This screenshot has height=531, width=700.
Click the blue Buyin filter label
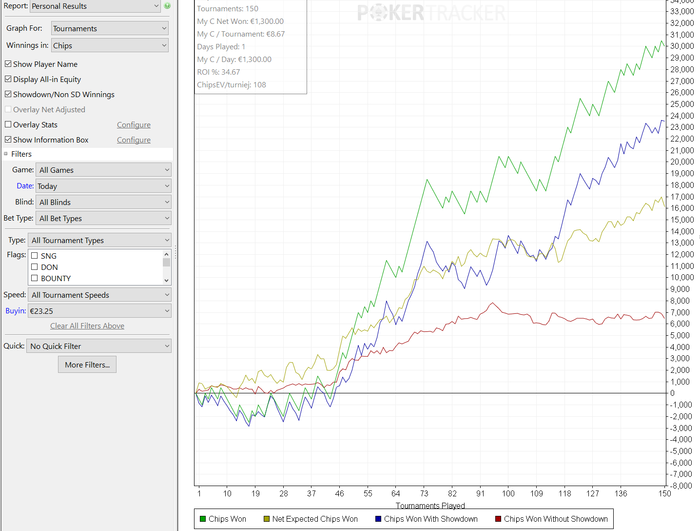coord(16,311)
